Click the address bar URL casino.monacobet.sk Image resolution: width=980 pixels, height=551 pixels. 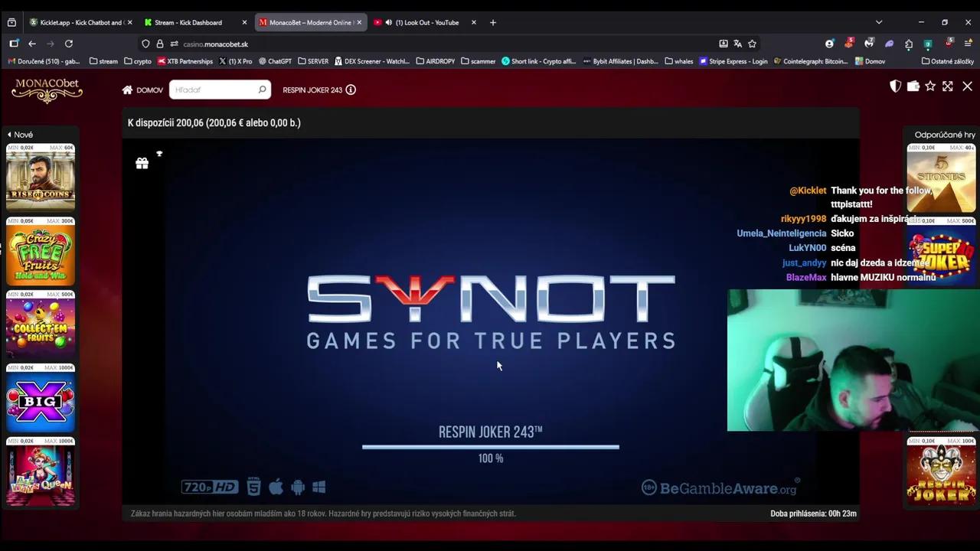point(215,44)
